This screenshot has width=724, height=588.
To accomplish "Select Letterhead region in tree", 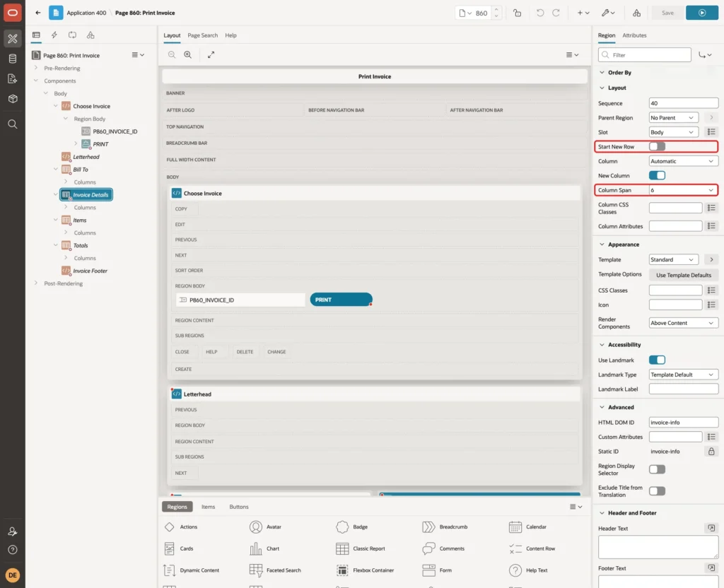I will (86, 157).
